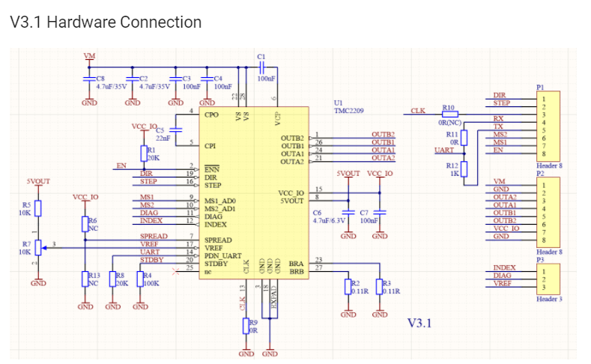Viewport: 591px width, 364px height.
Task: Click the C2 capacitor designator
Action: click(x=144, y=79)
